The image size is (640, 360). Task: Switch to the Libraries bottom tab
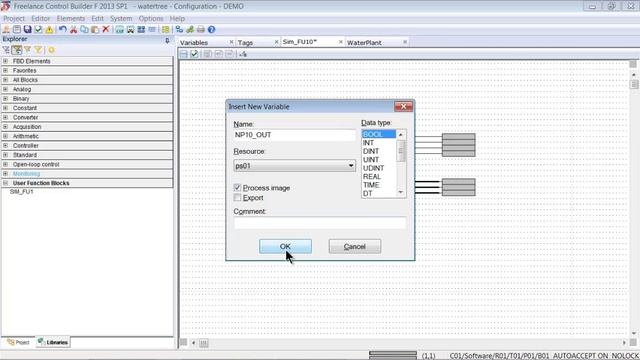coord(53,342)
